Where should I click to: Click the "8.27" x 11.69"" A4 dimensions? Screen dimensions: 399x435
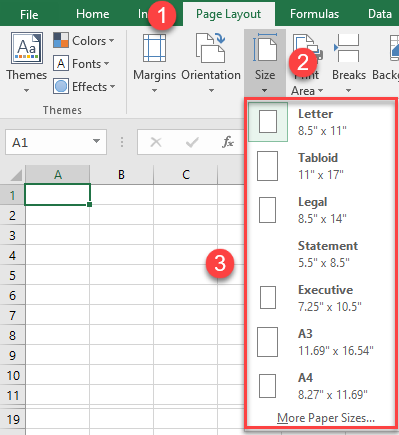pyautogui.click(x=333, y=395)
